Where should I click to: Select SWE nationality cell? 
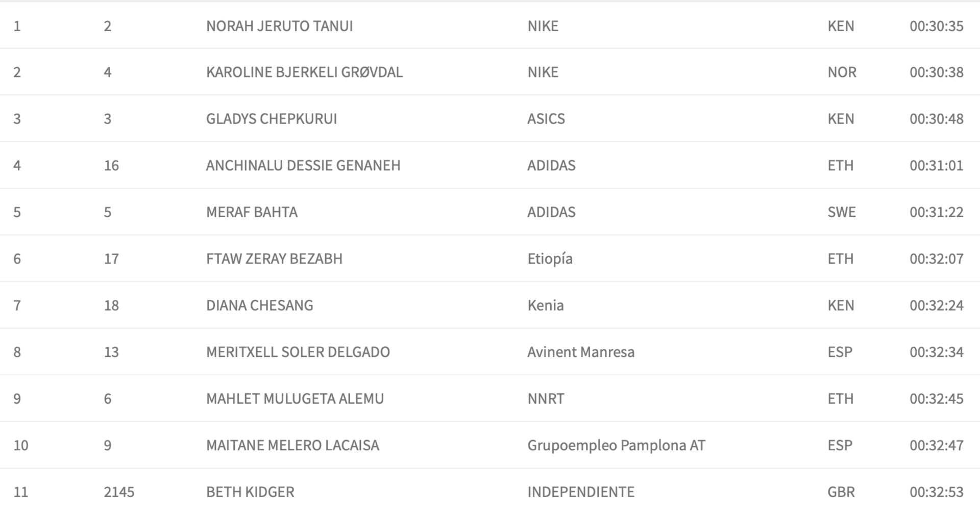pyautogui.click(x=842, y=212)
